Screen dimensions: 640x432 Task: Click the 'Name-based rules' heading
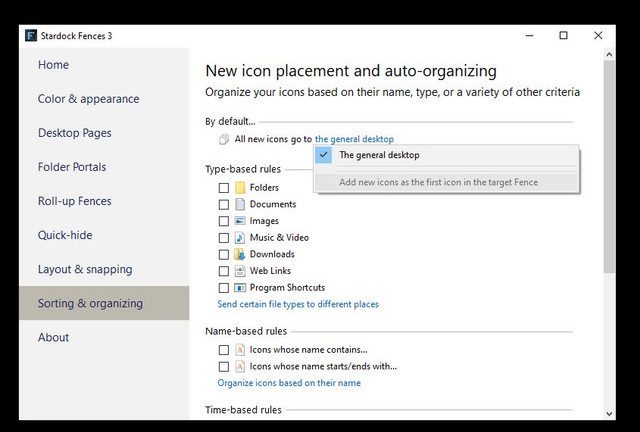(246, 331)
